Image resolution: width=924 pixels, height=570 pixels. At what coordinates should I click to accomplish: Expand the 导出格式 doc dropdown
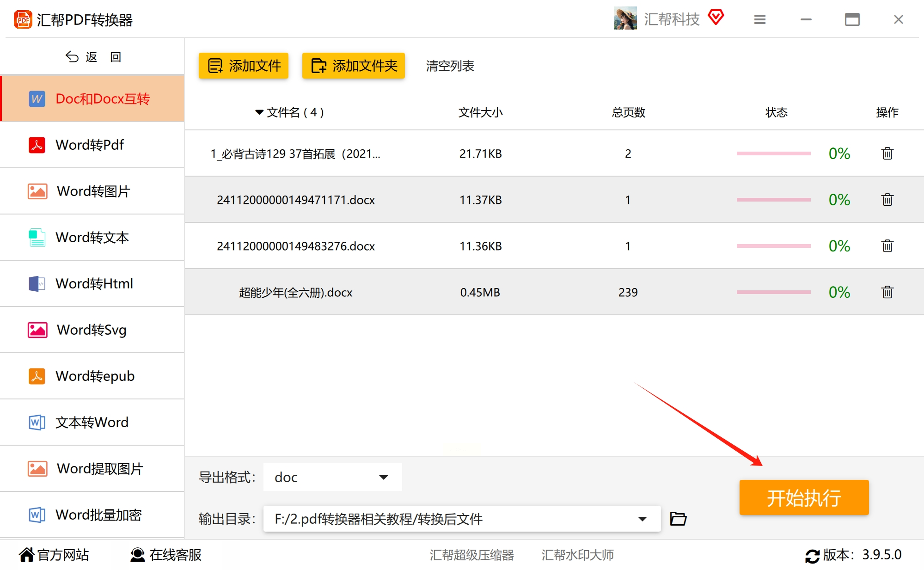coord(383,477)
